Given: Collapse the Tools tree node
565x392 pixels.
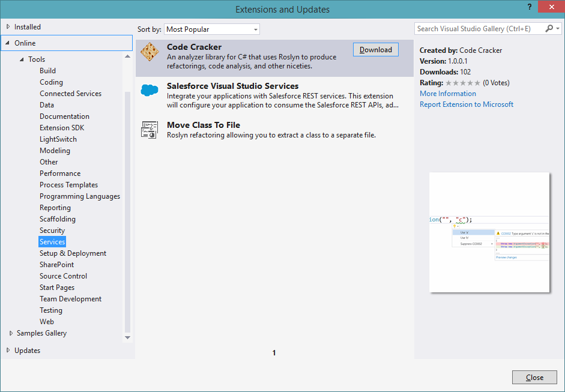Looking at the screenshot, I should point(22,59).
